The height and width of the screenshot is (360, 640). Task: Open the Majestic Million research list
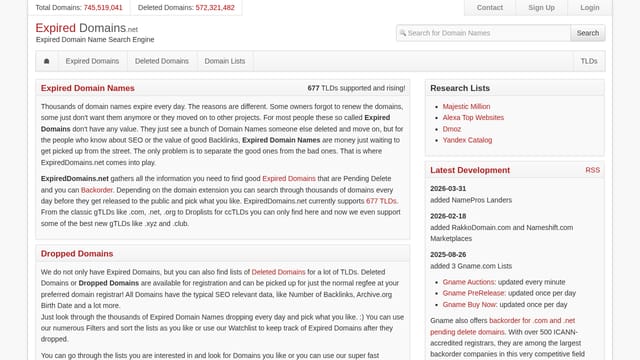click(x=467, y=107)
